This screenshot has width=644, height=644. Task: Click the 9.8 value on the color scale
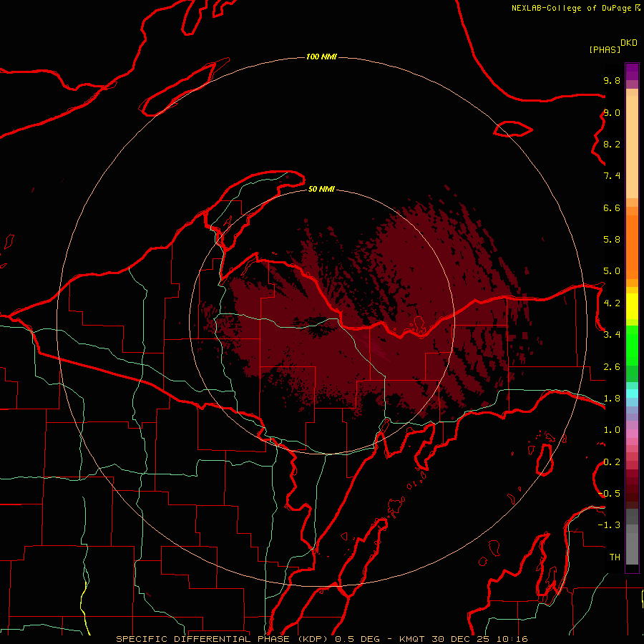click(x=612, y=80)
